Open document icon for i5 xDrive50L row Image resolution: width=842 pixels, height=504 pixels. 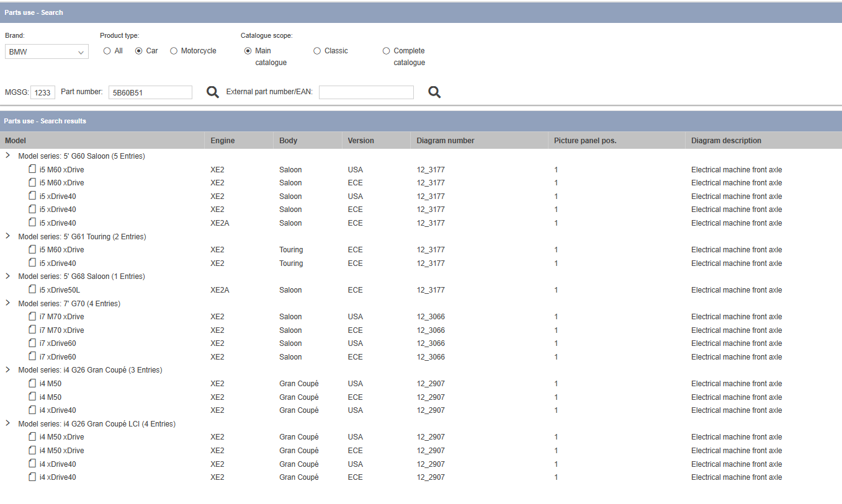32,290
